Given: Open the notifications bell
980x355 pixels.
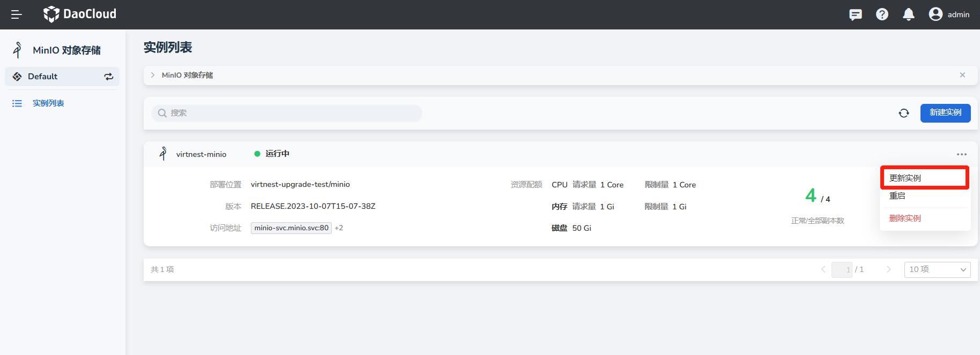Looking at the screenshot, I should point(908,14).
